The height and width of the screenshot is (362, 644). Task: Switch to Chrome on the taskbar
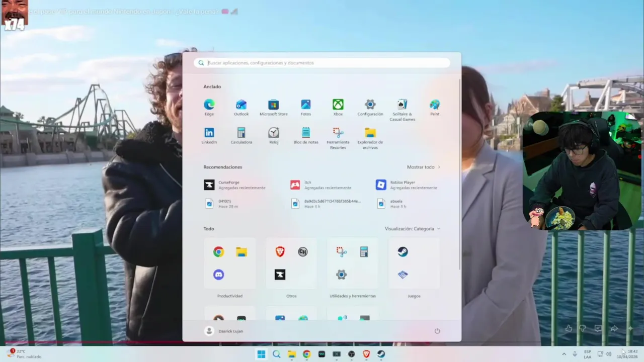306,354
